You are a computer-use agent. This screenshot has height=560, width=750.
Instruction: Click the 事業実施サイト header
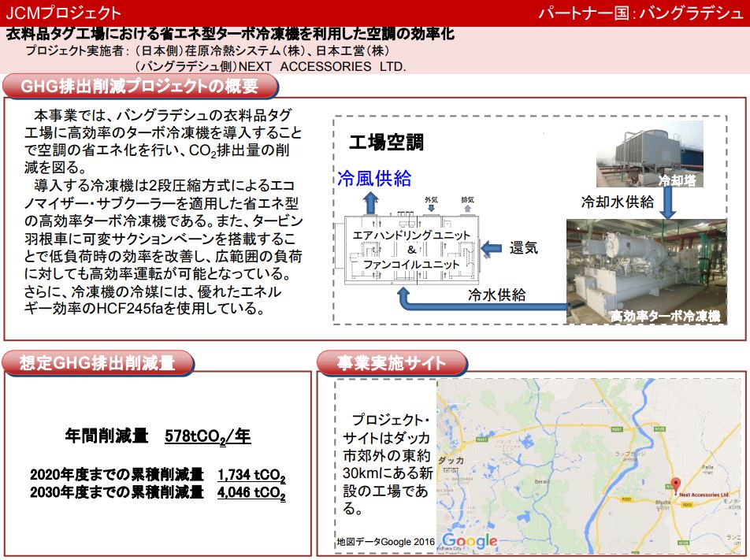coord(392,363)
